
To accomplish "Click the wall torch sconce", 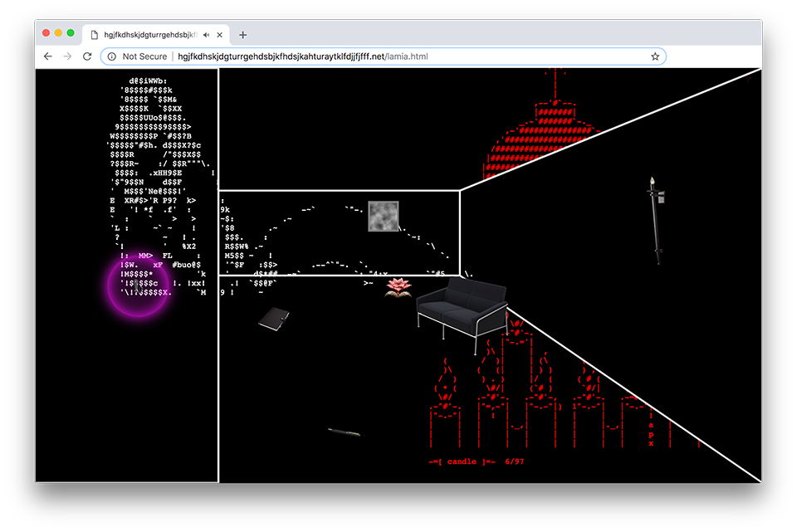I will pos(657,219).
